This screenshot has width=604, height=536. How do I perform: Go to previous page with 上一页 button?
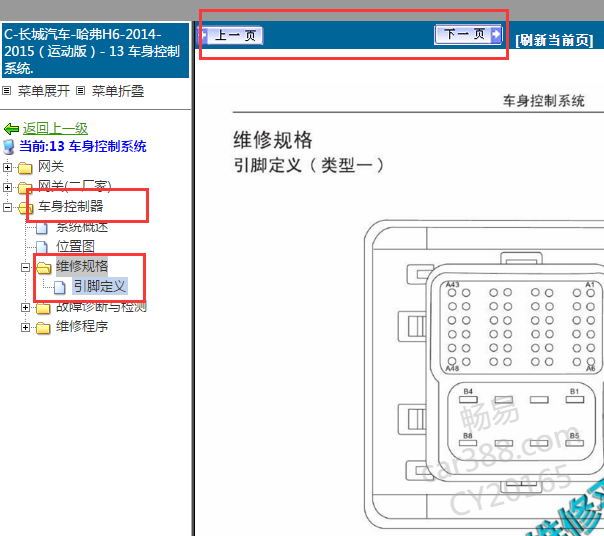231,35
